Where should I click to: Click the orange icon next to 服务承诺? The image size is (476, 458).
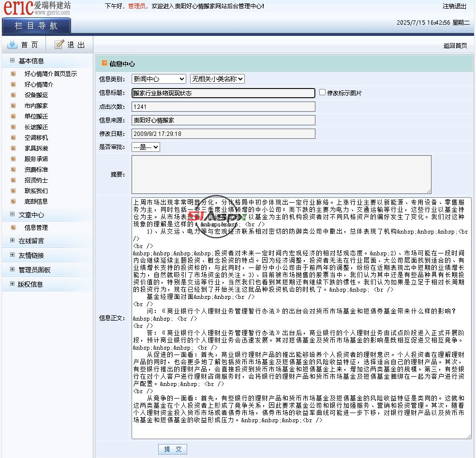coord(13,159)
